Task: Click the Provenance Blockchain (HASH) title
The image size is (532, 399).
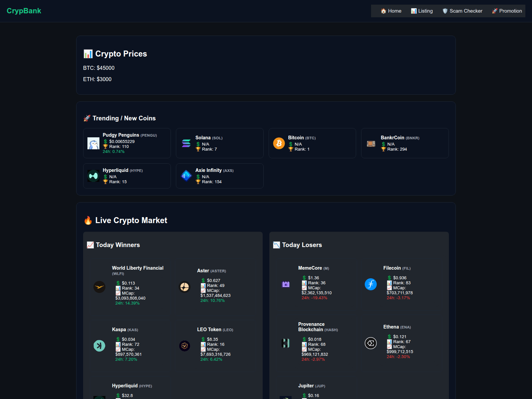Action: (x=318, y=327)
